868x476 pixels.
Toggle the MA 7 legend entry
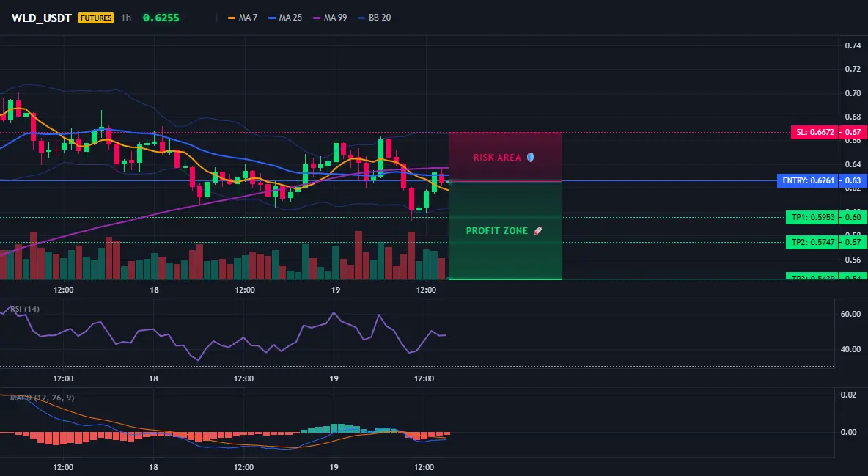243,18
